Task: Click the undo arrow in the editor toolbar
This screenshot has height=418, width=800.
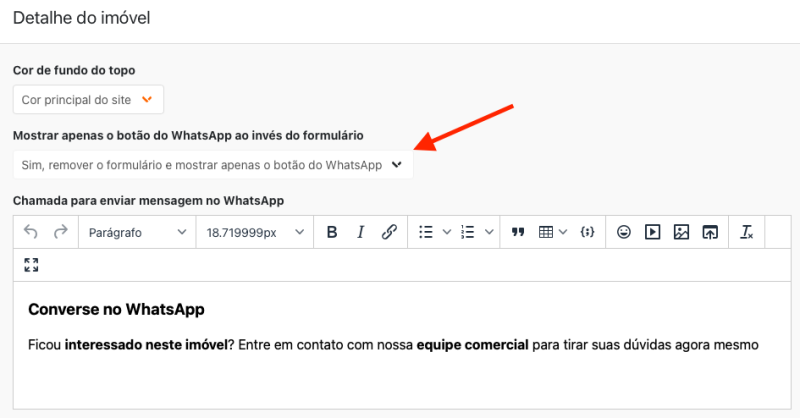Action: (x=31, y=232)
